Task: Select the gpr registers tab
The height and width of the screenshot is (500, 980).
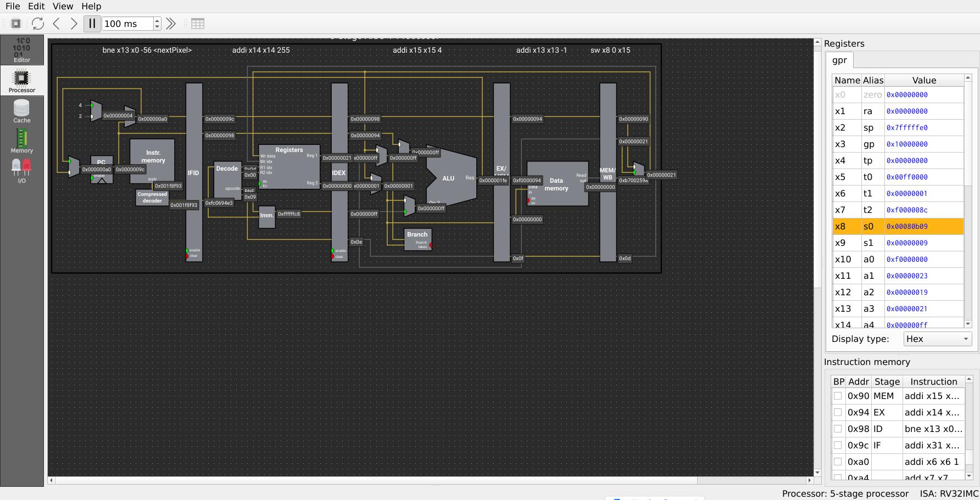Action: click(x=839, y=60)
